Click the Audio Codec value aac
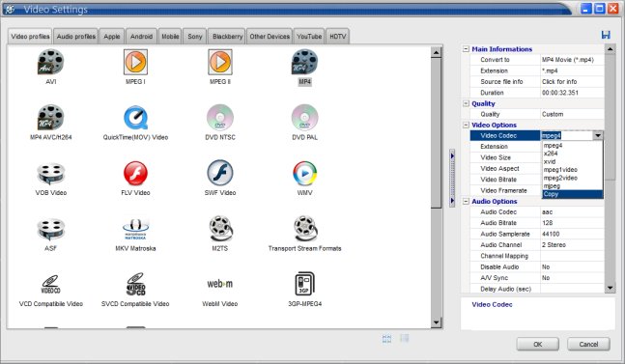The image size is (625, 364). coord(548,212)
